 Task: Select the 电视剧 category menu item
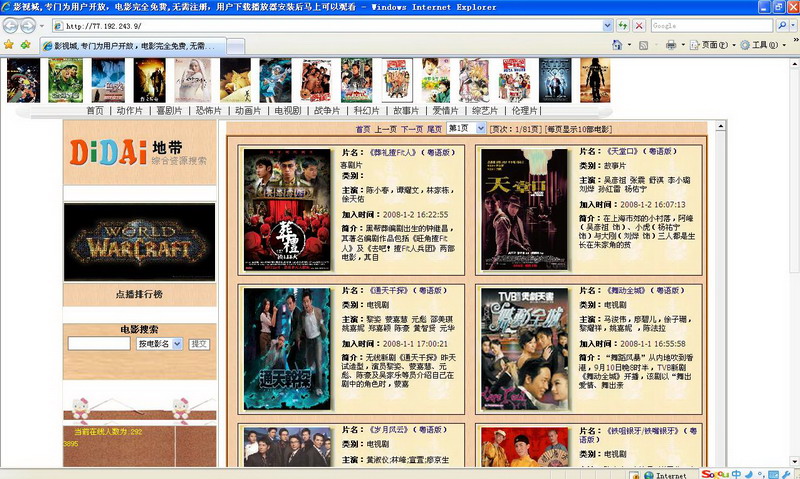tap(288, 110)
